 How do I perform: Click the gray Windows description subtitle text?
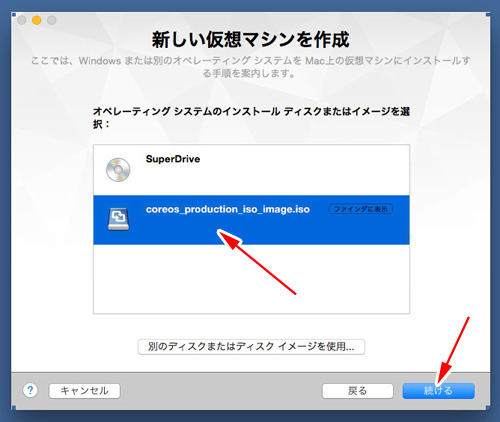click(251, 67)
